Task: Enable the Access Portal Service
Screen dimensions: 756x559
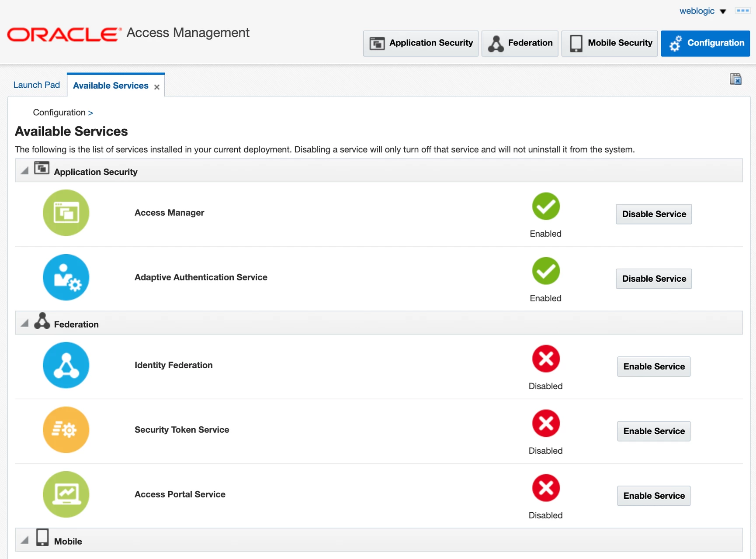Action: pyautogui.click(x=654, y=496)
